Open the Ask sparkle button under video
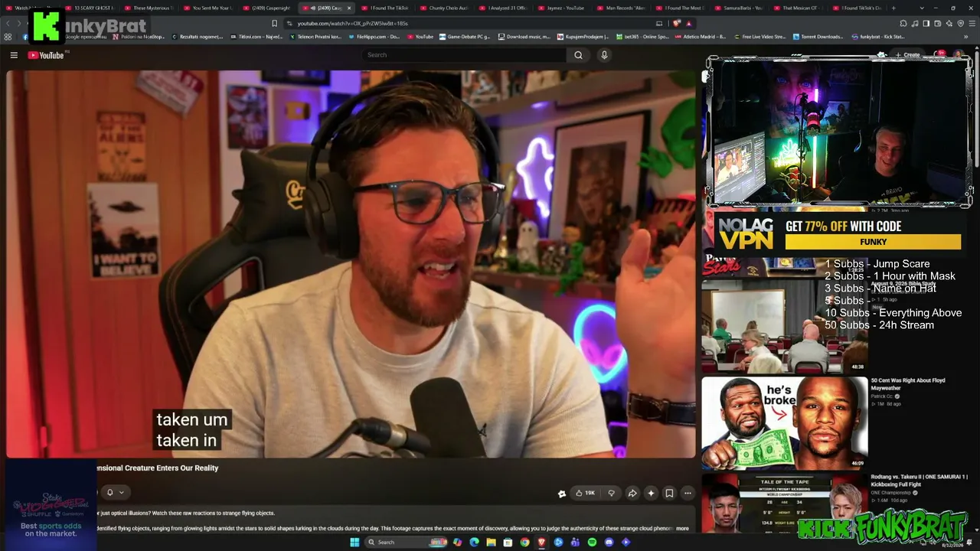The image size is (980, 551). [651, 493]
